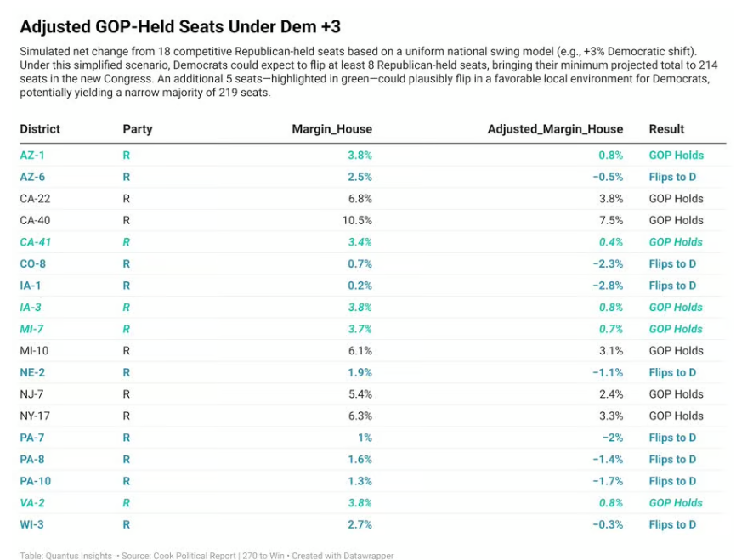Click the PA-10 district label
Viewport: 736px width, 560px height.
point(35,481)
